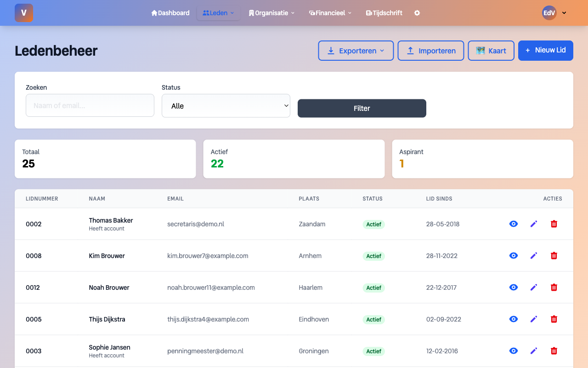Delete Thijs Dijkstra via trash icon

pyautogui.click(x=554, y=319)
